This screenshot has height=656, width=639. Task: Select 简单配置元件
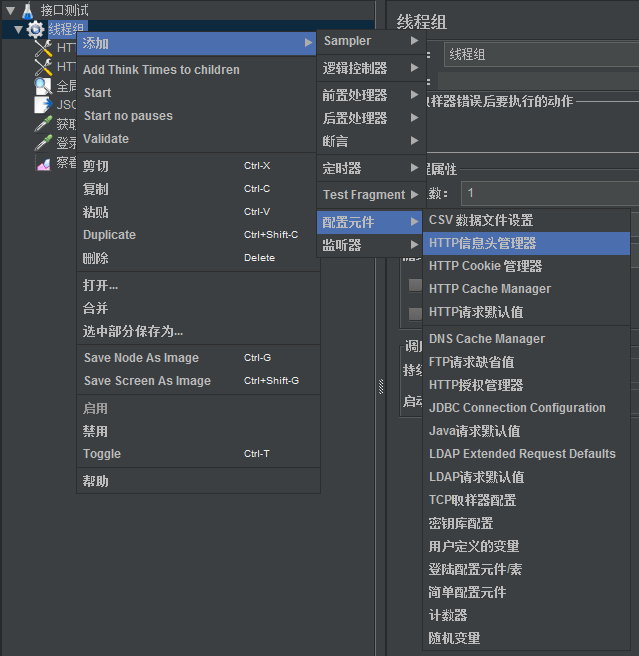(x=526, y=592)
